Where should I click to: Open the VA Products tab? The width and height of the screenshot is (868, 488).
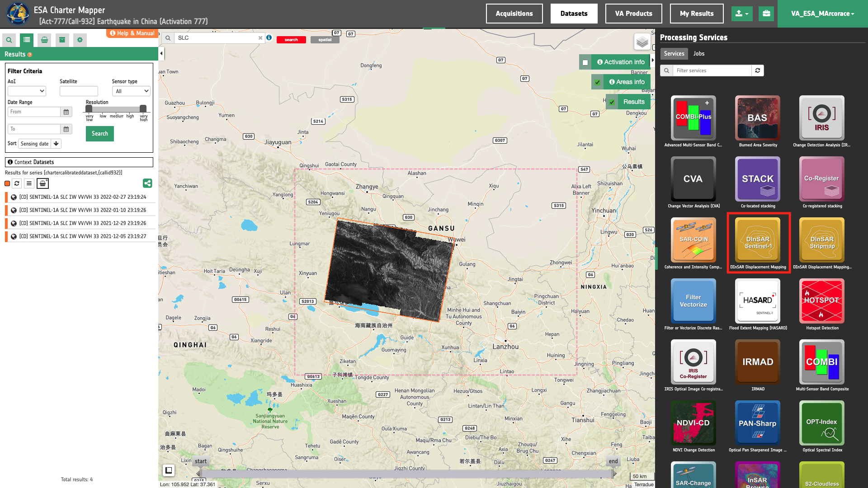tap(634, 14)
